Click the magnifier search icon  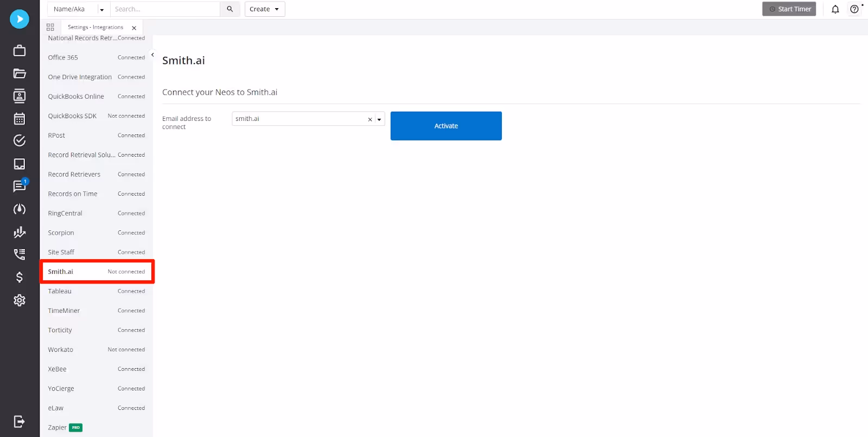230,9
